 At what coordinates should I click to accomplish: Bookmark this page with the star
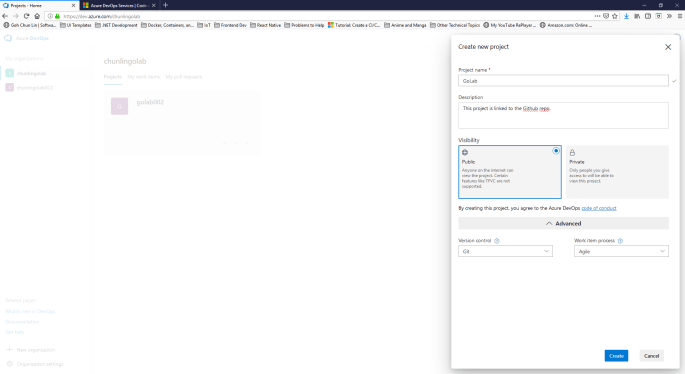pos(615,16)
